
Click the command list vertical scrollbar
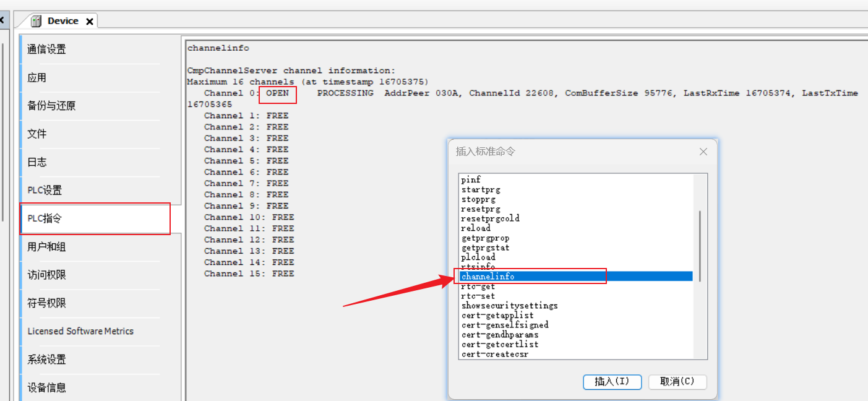point(700,246)
